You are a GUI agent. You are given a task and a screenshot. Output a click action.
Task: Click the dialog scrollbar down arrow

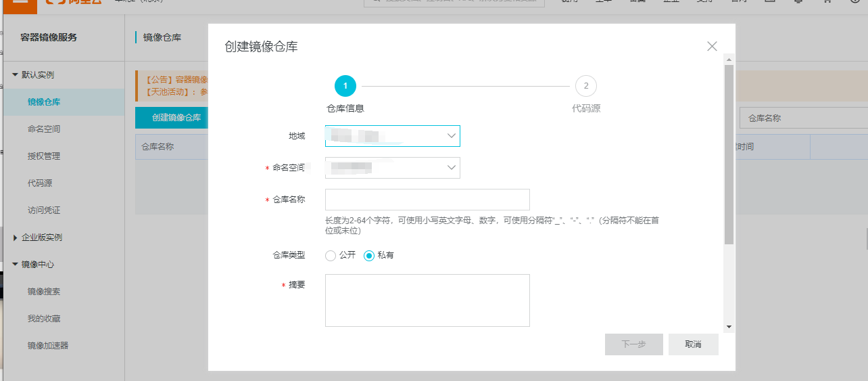tap(729, 326)
